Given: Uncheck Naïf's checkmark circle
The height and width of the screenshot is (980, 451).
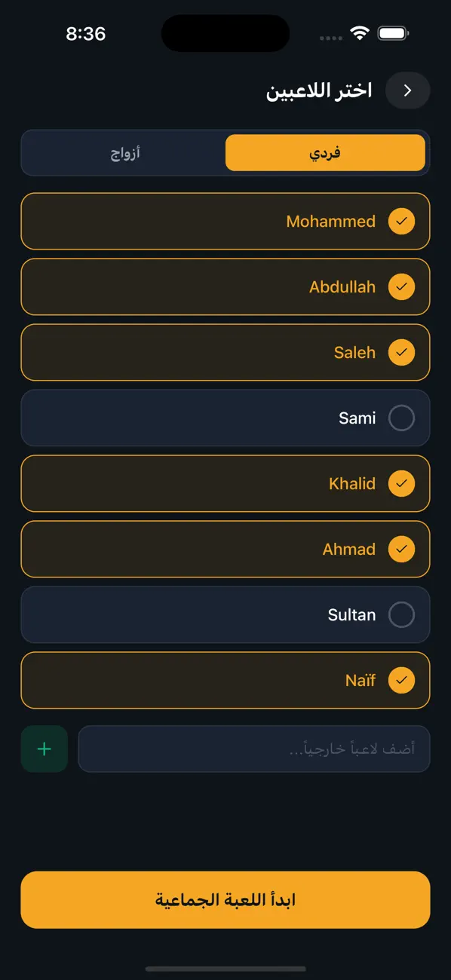Looking at the screenshot, I should tap(401, 681).
